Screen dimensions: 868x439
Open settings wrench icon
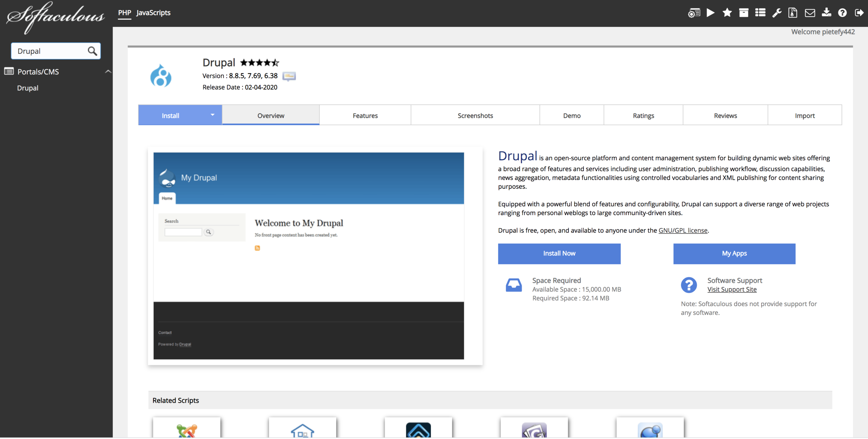[x=777, y=13]
